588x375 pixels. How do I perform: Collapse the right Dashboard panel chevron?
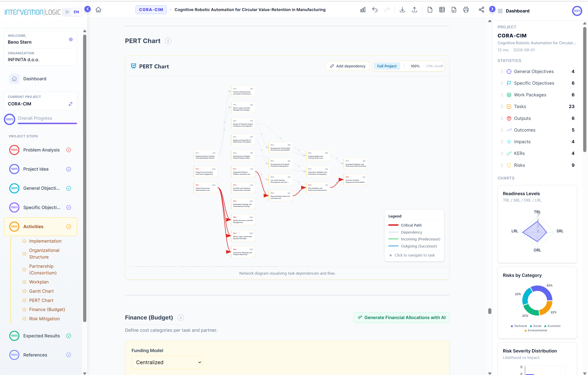[x=492, y=9]
